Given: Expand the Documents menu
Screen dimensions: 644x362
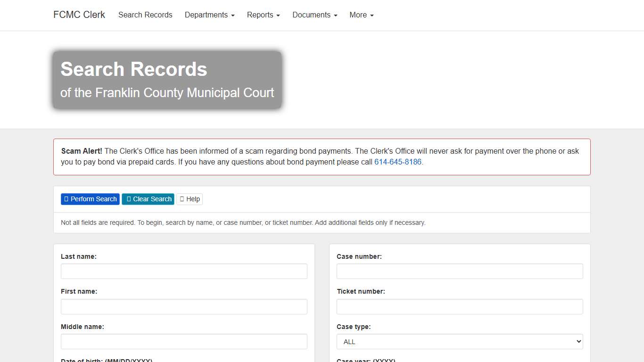Looking at the screenshot, I should (x=314, y=15).
